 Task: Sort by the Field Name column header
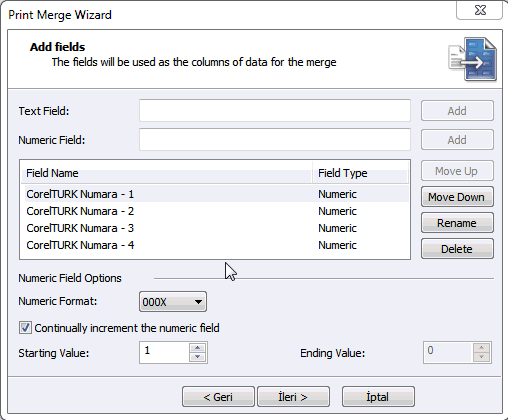click(166, 173)
